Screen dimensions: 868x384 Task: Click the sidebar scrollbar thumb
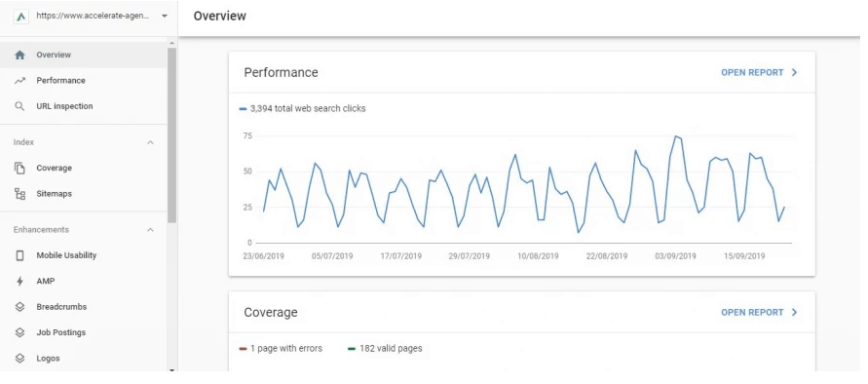172,134
